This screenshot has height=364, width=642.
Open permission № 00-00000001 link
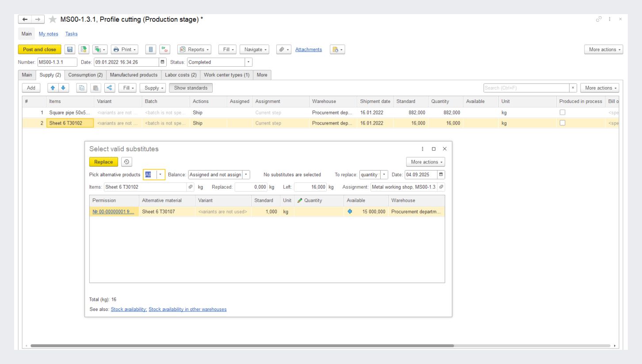coord(113,212)
